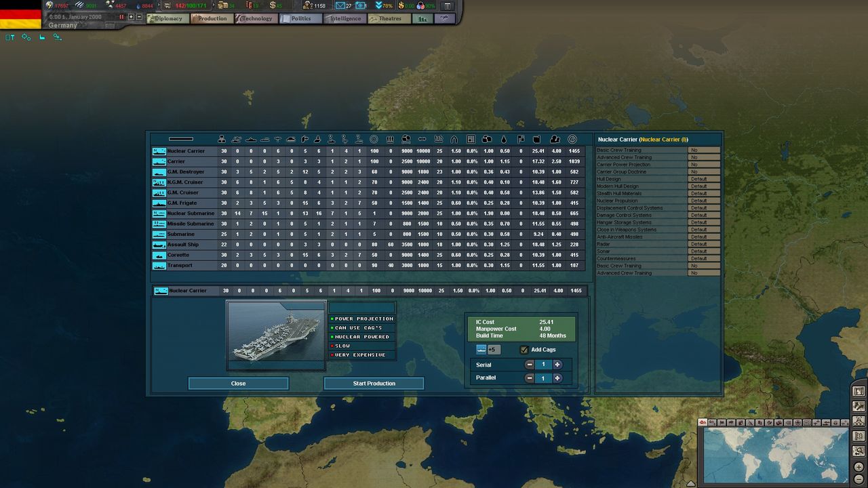Open the envelope messages icon showing 27
The width and height of the screenshot is (868, 488).
[340, 5]
